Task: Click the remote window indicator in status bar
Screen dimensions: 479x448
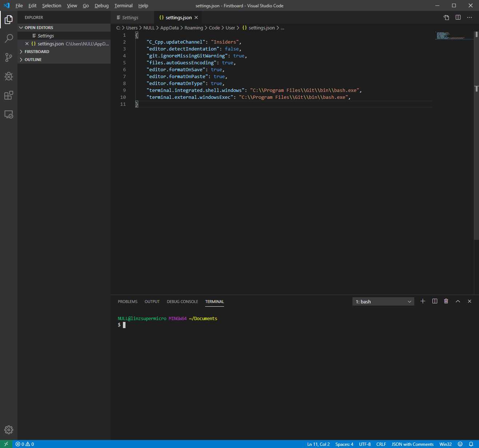Action: tap(6, 444)
